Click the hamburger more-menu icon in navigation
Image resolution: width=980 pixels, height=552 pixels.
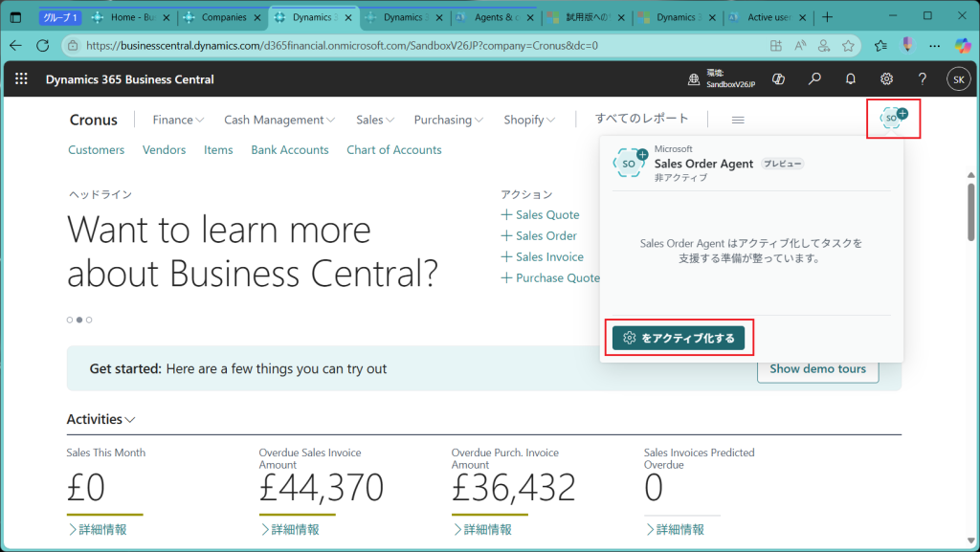point(738,120)
